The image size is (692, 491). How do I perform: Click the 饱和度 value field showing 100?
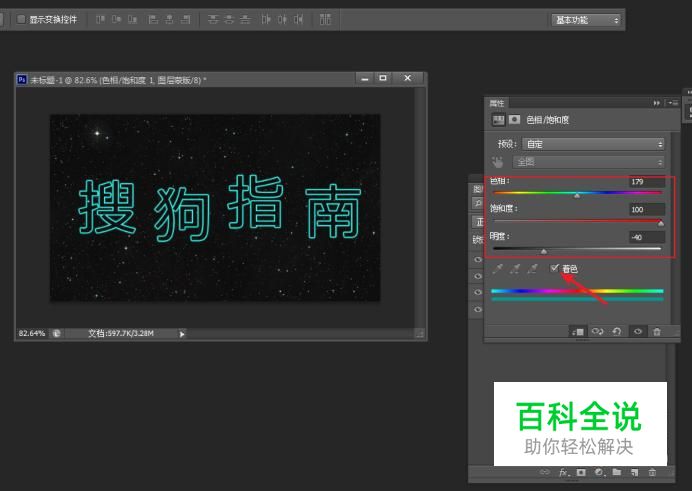click(647, 210)
